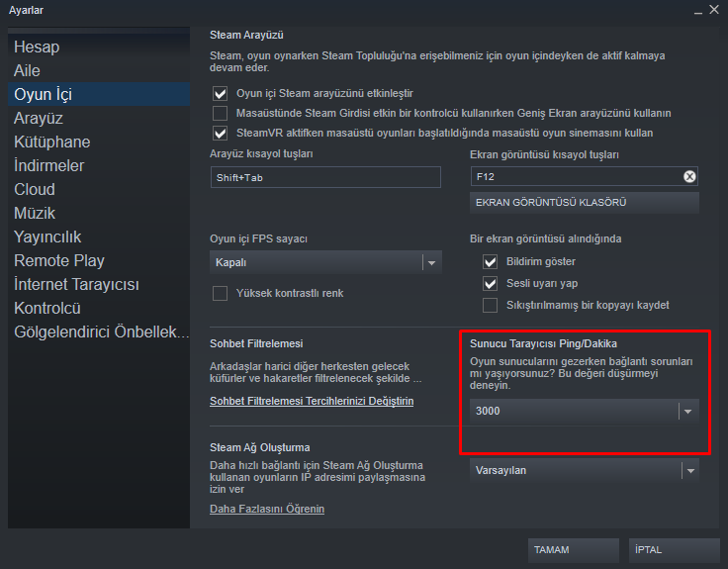728x569 pixels.
Task: Open the Kütüphane section
Action: pyautogui.click(x=99, y=142)
